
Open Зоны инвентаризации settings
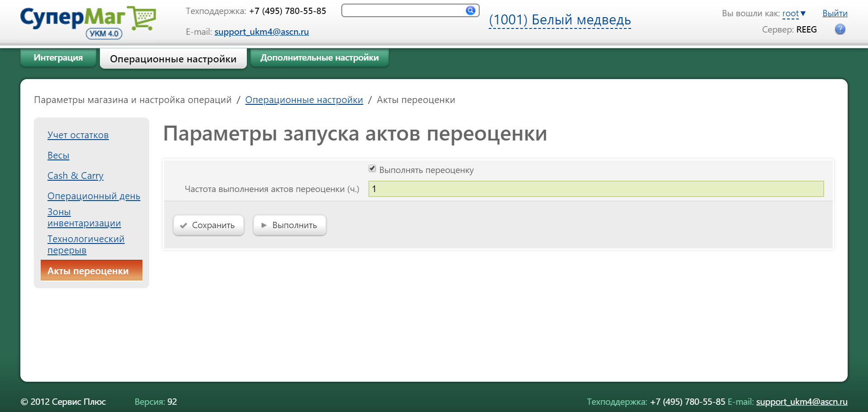(84, 217)
